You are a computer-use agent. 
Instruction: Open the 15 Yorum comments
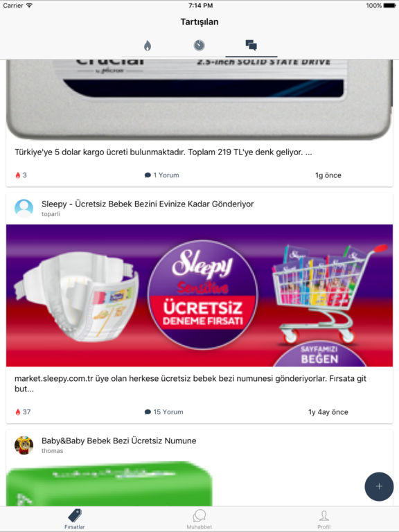coord(164,412)
